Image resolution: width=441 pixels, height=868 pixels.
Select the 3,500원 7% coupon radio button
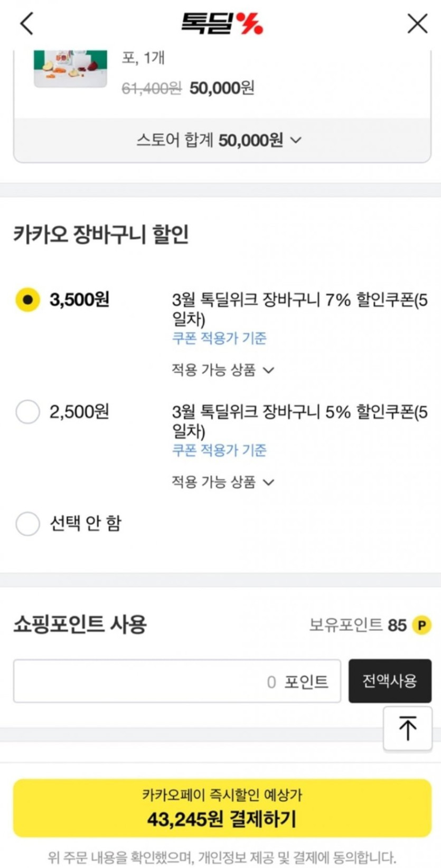point(27,300)
